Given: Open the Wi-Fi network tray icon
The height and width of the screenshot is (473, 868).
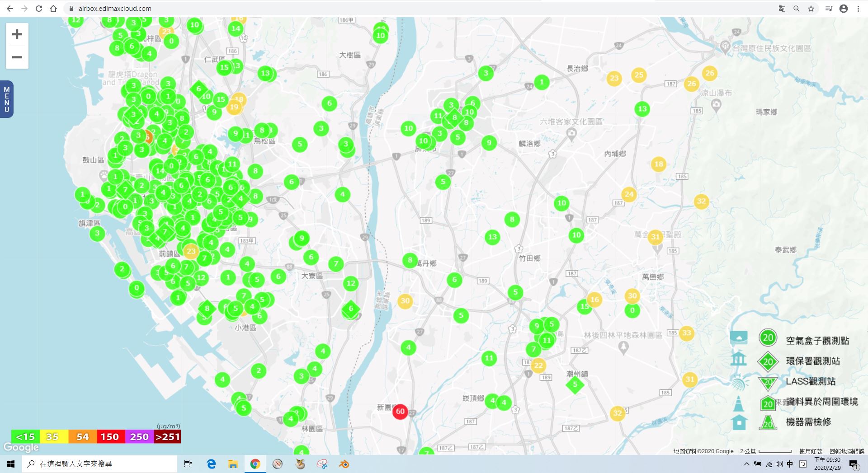Looking at the screenshot, I should 769,464.
